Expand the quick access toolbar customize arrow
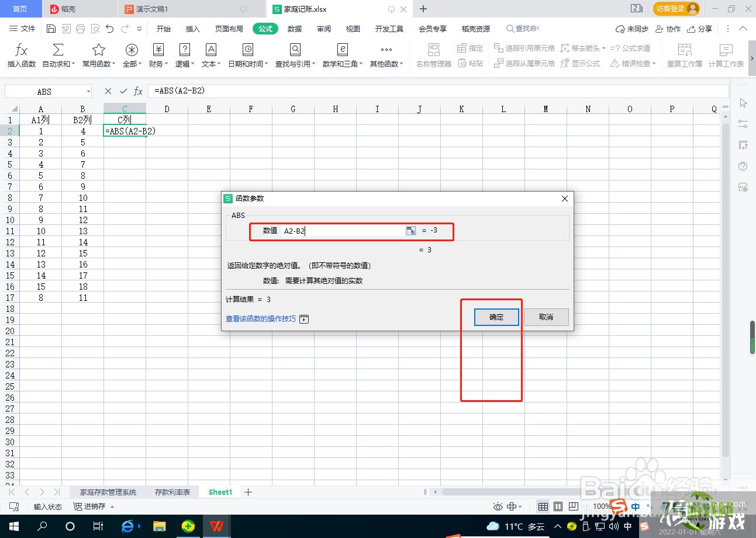This screenshot has height=538, width=756. [139, 29]
